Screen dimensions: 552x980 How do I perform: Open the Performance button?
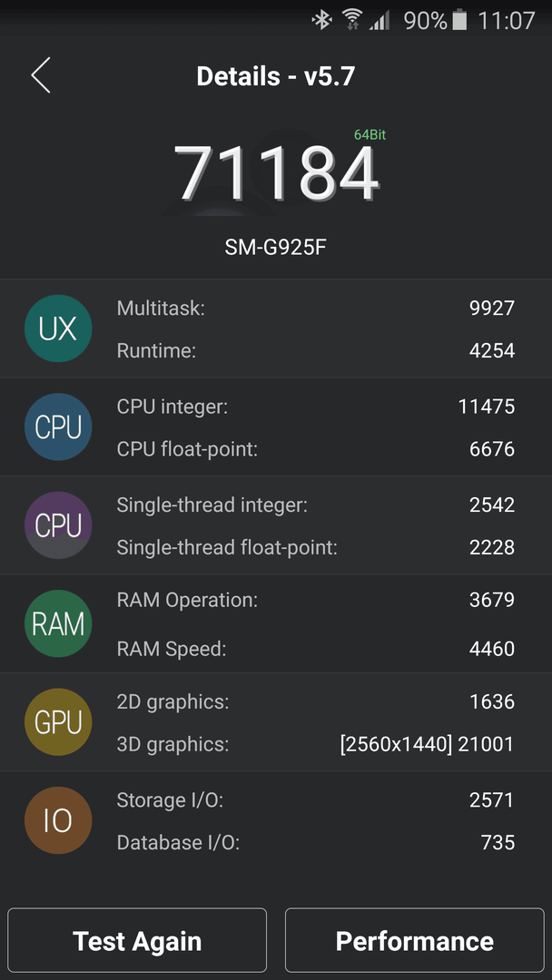point(415,941)
